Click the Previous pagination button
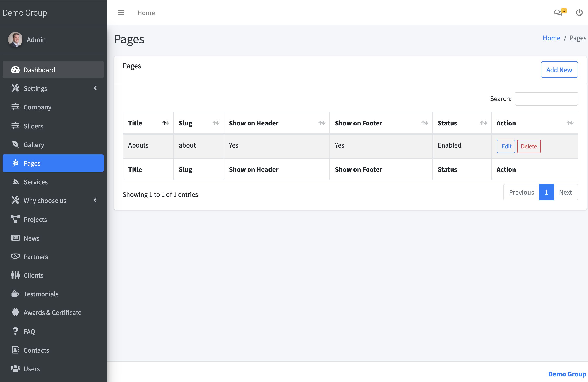The height and width of the screenshot is (382, 588). [x=521, y=192]
